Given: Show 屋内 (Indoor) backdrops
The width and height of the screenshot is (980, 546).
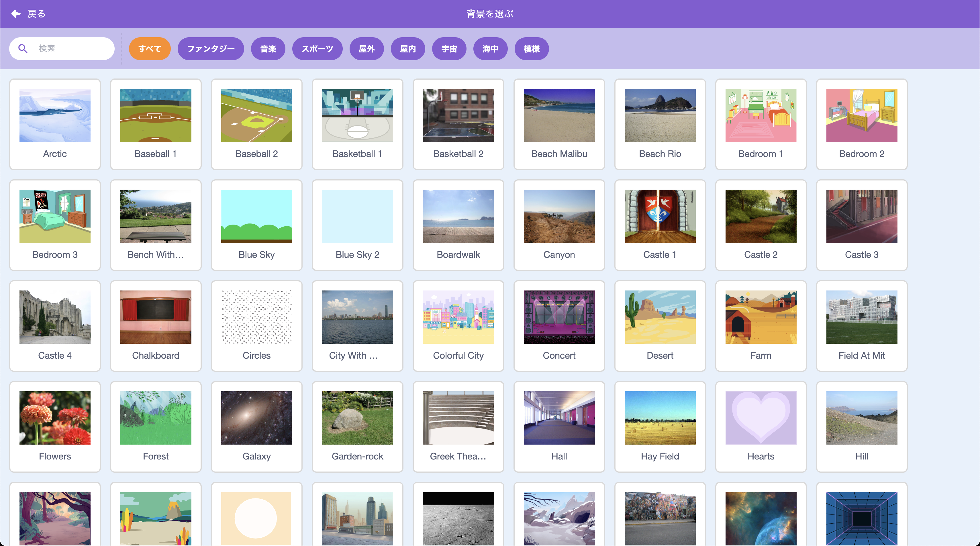Looking at the screenshot, I should (x=408, y=48).
